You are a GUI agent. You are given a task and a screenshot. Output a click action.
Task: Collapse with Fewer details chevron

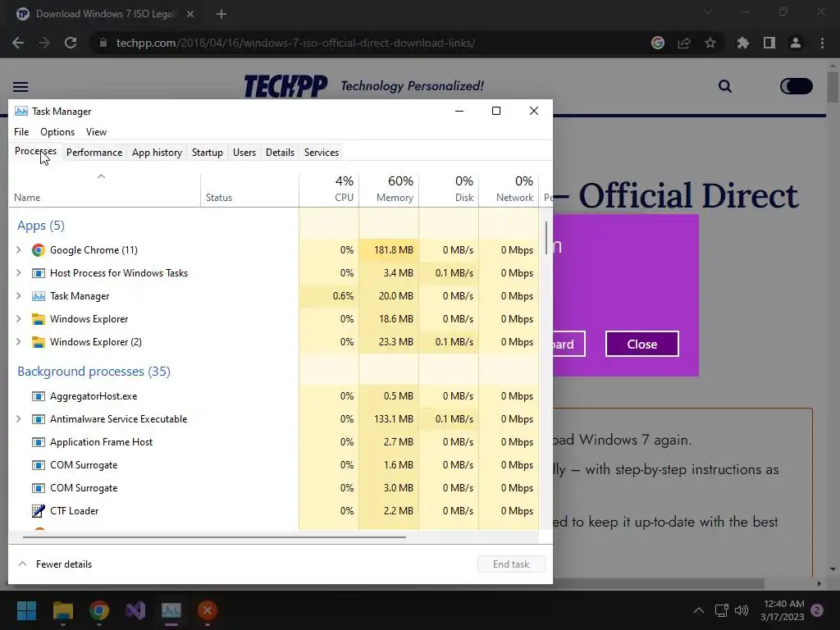(22, 564)
